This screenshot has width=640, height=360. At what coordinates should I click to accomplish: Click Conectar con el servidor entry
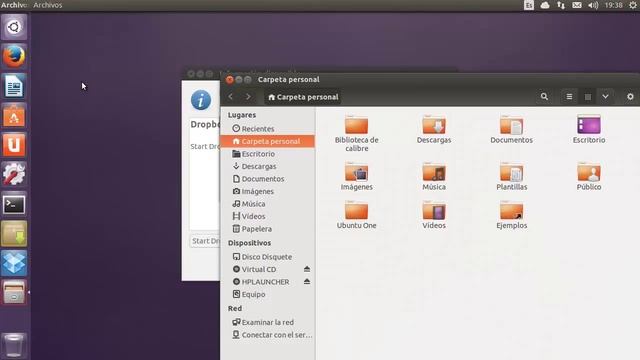coord(267,335)
